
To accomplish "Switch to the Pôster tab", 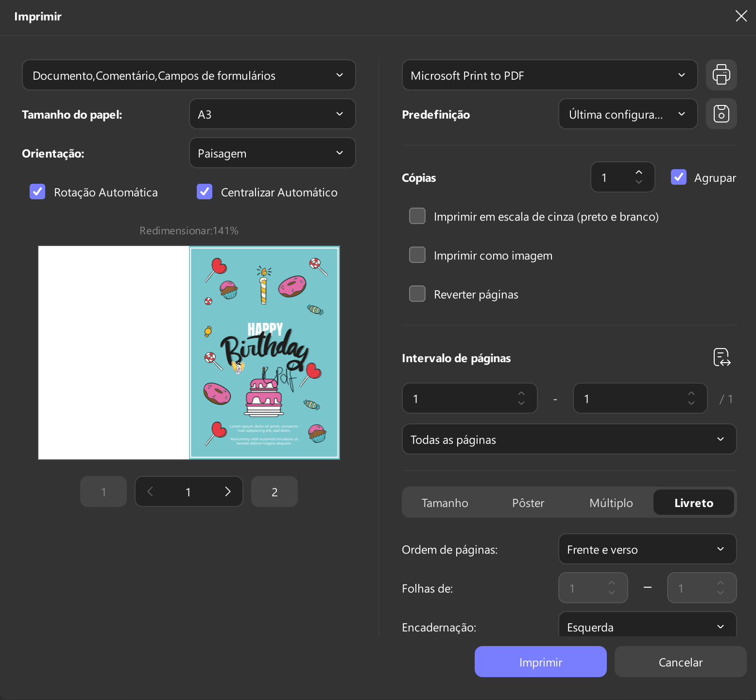I will pyautogui.click(x=528, y=503).
